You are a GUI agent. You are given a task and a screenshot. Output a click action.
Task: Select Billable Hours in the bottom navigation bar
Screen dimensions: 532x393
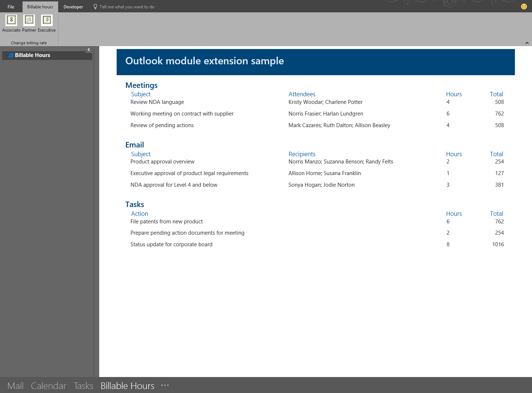tap(128, 386)
